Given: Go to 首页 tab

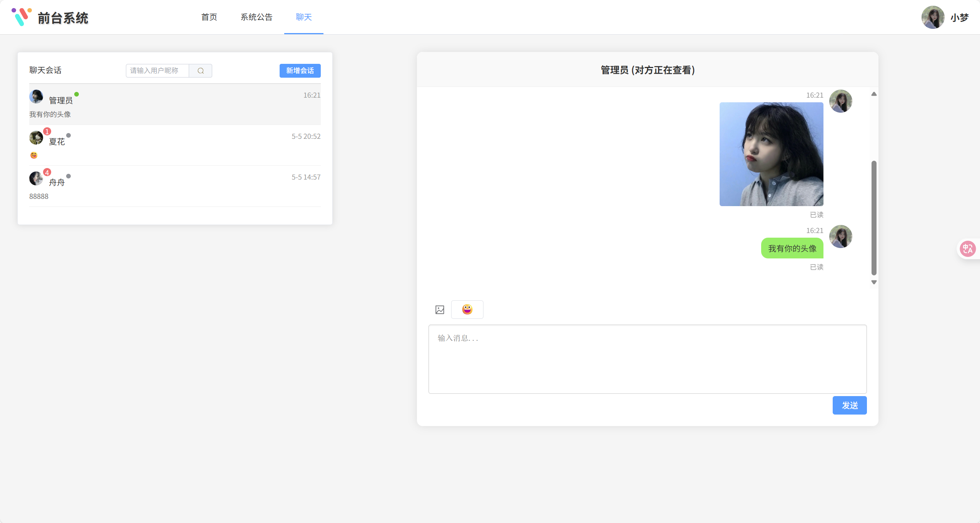Looking at the screenshot, I should (209, 17).
